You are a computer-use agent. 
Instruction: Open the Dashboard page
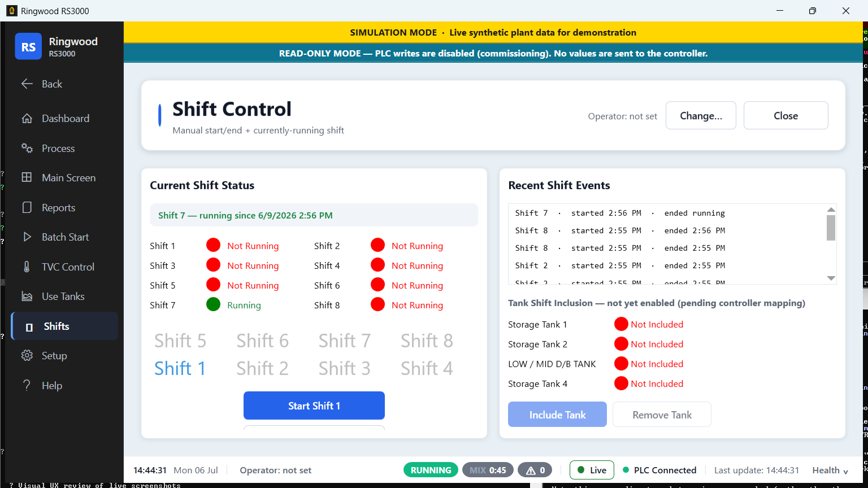point(66,119)
